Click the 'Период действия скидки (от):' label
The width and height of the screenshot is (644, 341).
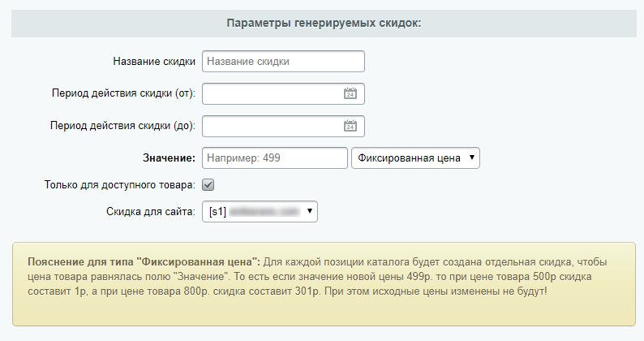(x=122, y=94)
